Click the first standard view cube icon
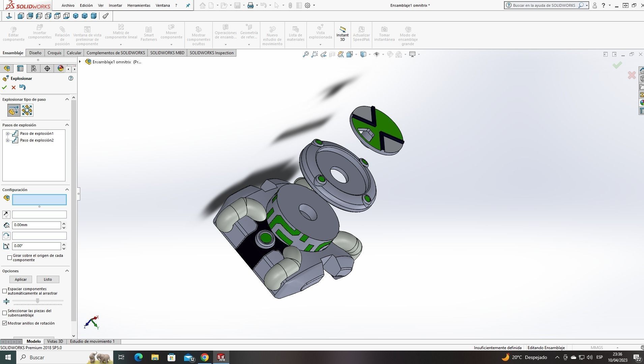Screen dimensions: 644x364 [x=21, y=16]
